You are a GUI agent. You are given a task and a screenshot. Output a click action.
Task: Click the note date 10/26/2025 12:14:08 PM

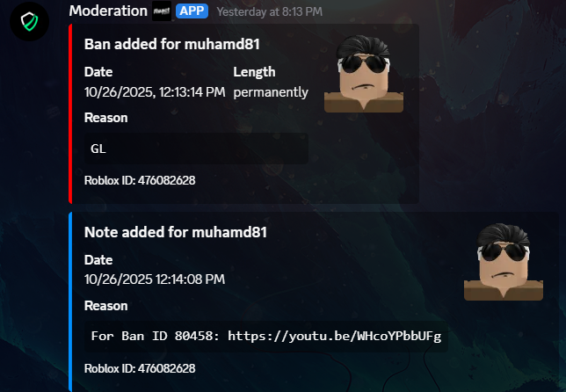coord(155,279)
